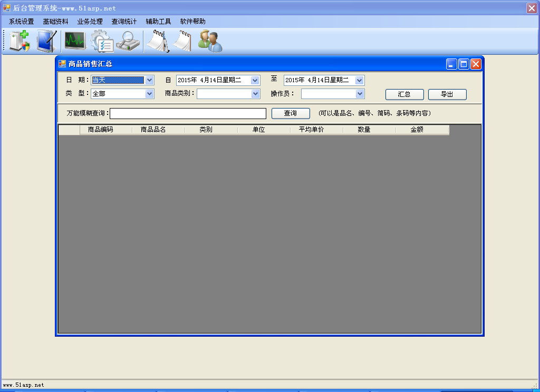The width and height of the screenshot is (540, 392).
Task: Click the start date text 2015年 4月14日星期二 after 自
Action: click(209, 80)
